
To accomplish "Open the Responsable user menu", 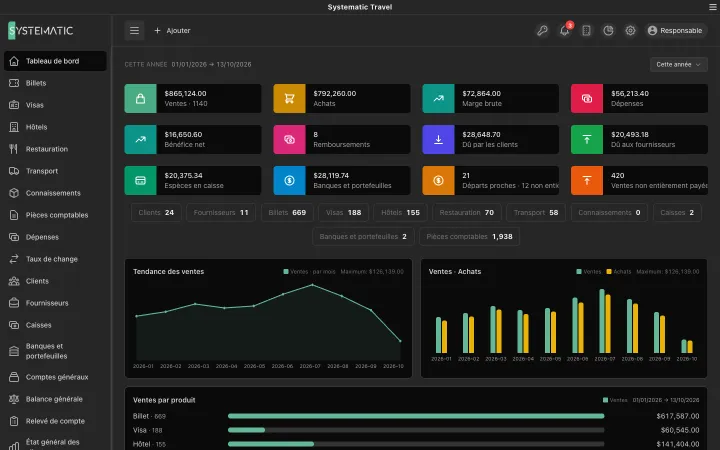I will pyautogui.click(x=675, y=30).
